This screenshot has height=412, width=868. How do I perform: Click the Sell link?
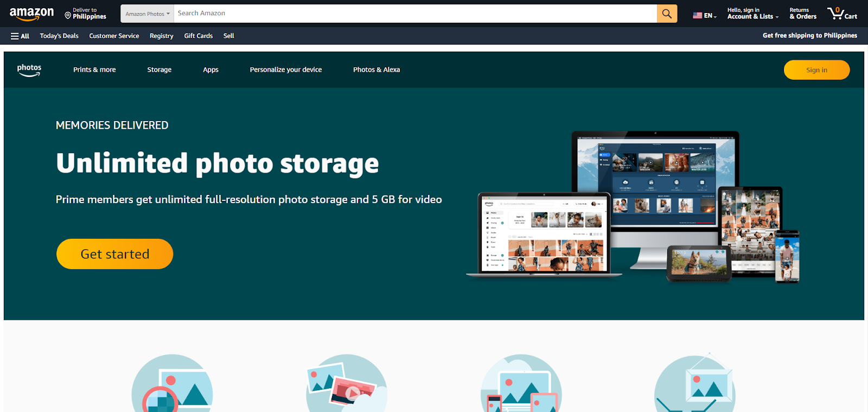pyautogui.click(x=229, y=36)
